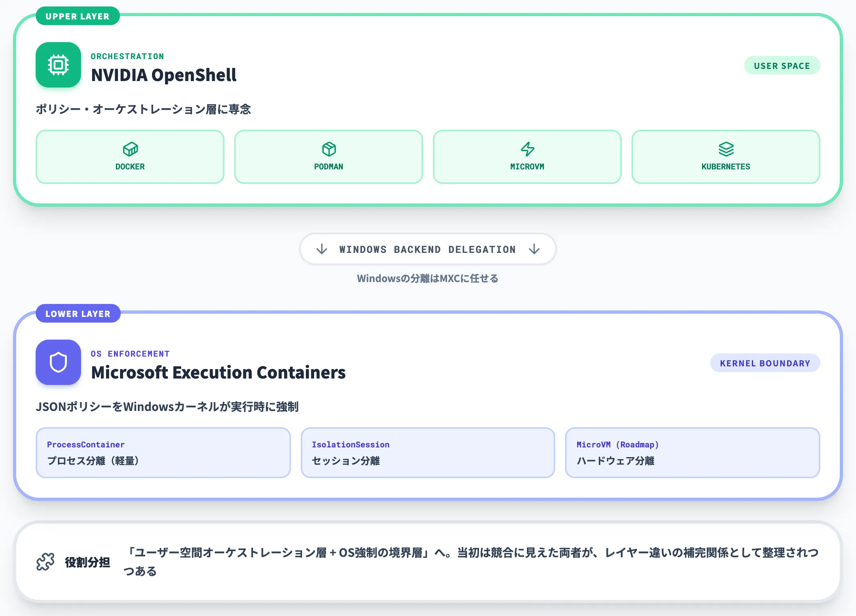Viewport: 856px width, 616px height.
Task: Select the PODMAN card
Action: (x=329, y=157)
